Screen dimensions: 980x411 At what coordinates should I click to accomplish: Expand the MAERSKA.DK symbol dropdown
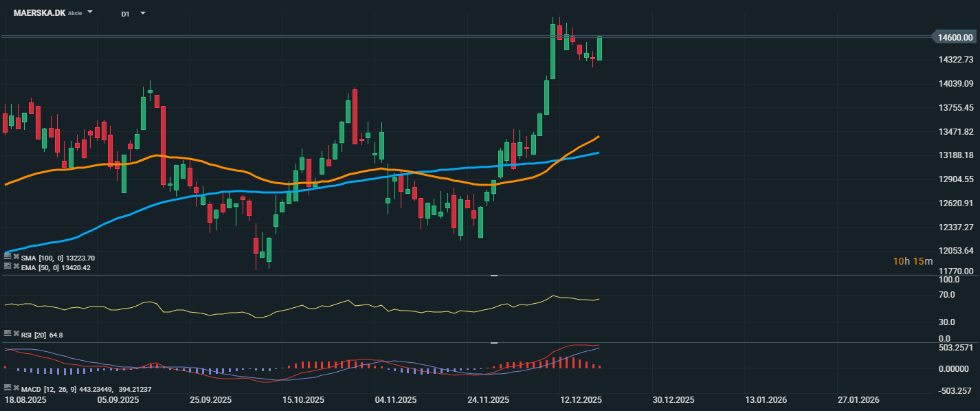coord(90,13)
